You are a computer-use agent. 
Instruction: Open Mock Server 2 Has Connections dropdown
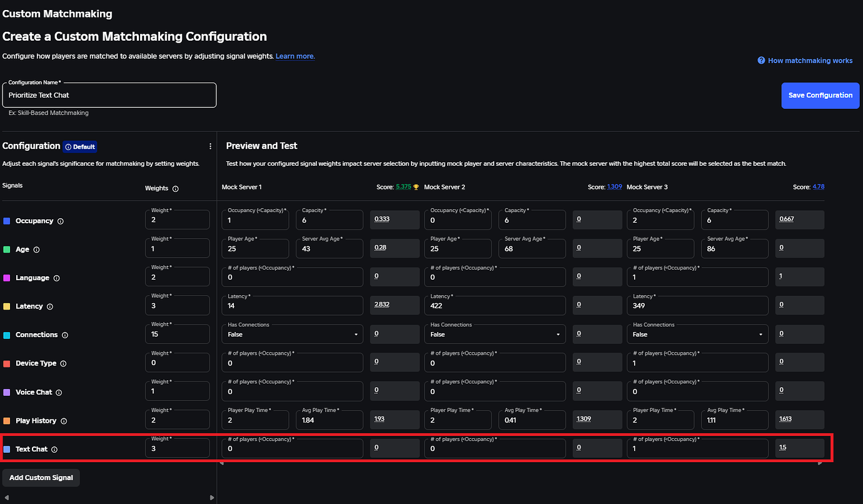point(495,335)
